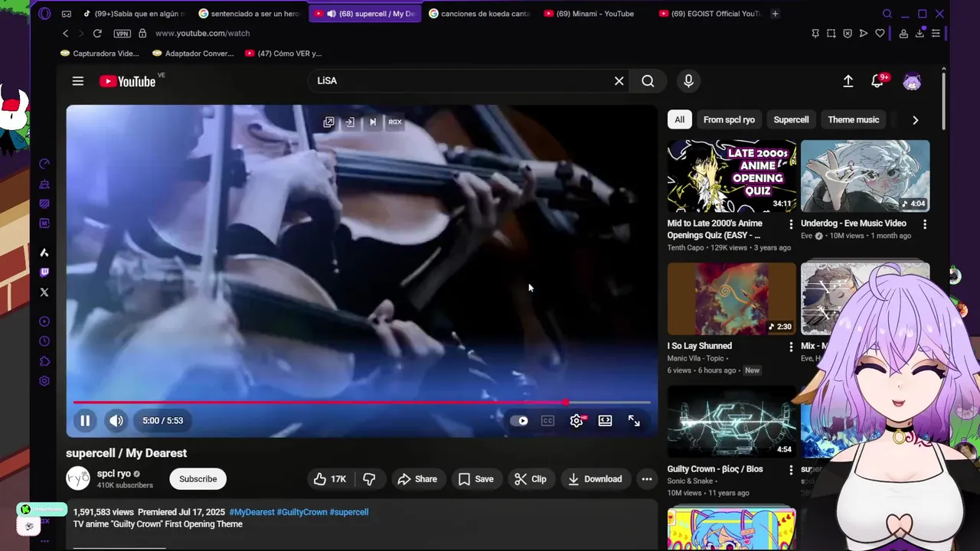
Task: Enter fullscreen mode in the player
Action: [x=634, y=420]
